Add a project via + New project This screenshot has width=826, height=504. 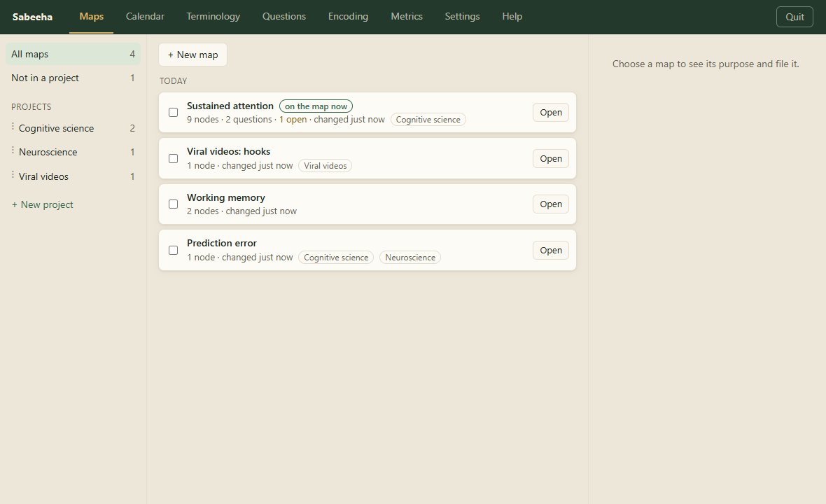coord(42,204)
